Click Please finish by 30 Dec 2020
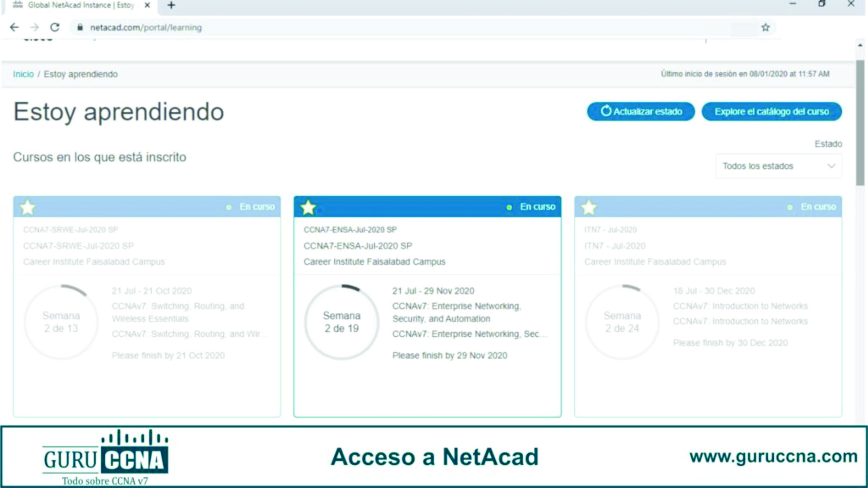868x488 pixels. point(730,343)
